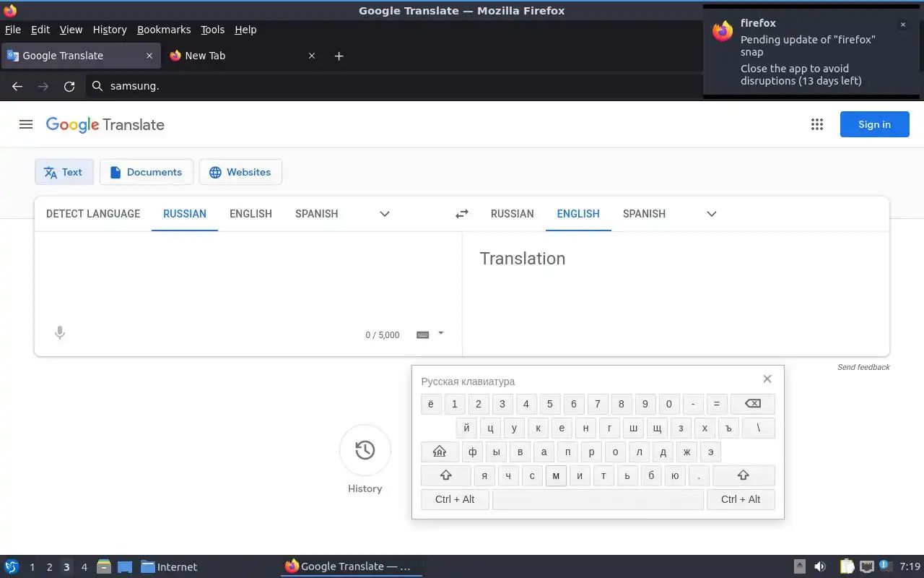Image resolution: width=924 pixels, height=578 pixels.
Task: Open the clipboard manager tray icon
Action: point(847,566)
